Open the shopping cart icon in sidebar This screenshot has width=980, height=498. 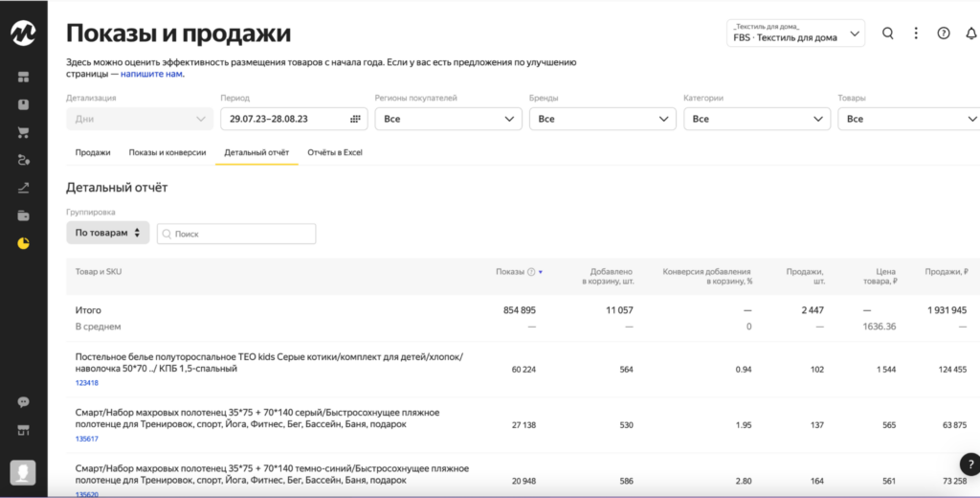[23, 132]
